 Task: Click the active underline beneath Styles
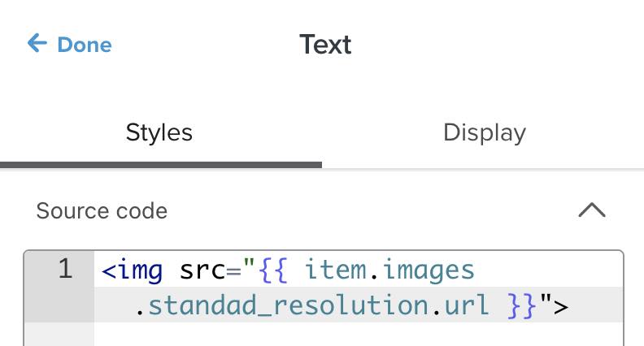[161, 164]
